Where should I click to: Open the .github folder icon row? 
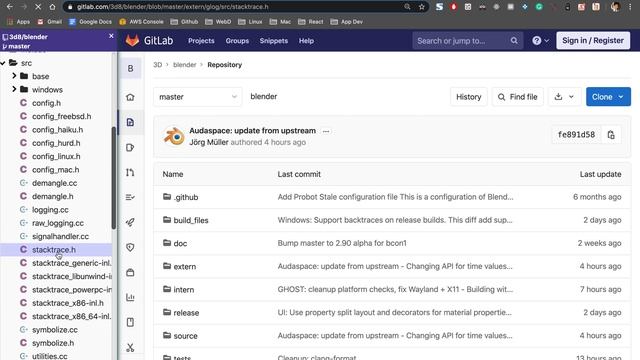[167, 197]
